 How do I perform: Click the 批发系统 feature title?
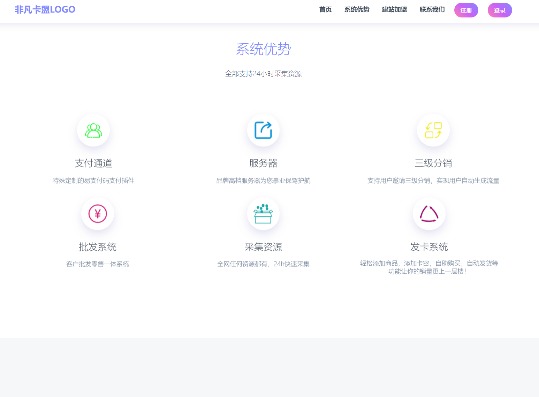click(x=98, y=247)
